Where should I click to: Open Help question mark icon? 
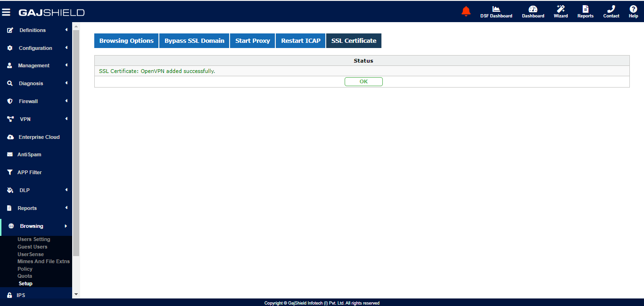point(633,9)
